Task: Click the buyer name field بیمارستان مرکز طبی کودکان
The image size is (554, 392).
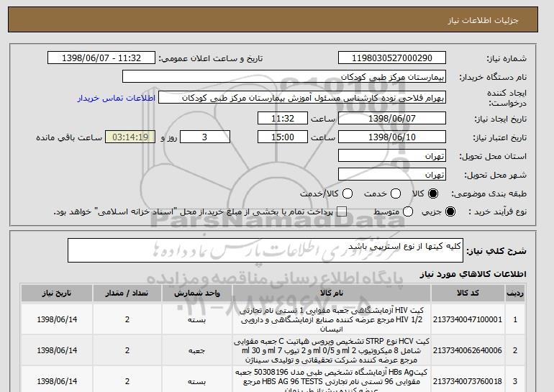Action: click(284, 77)
